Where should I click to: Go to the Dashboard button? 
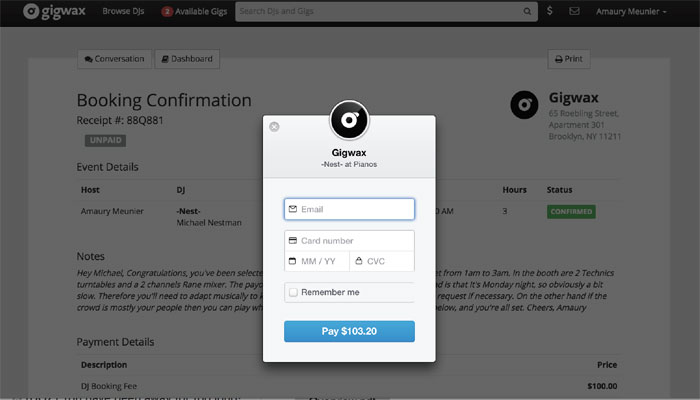click(x=187, y=59)
